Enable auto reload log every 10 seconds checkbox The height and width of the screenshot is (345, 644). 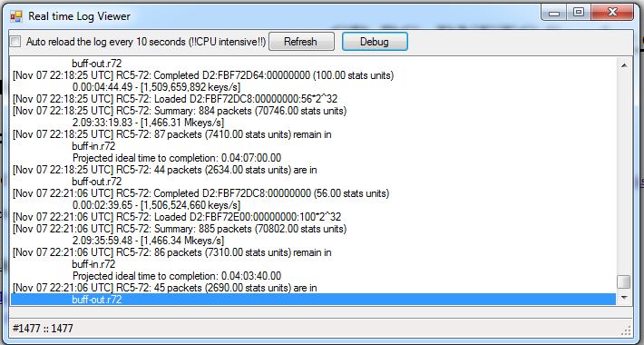coord(15,42)
